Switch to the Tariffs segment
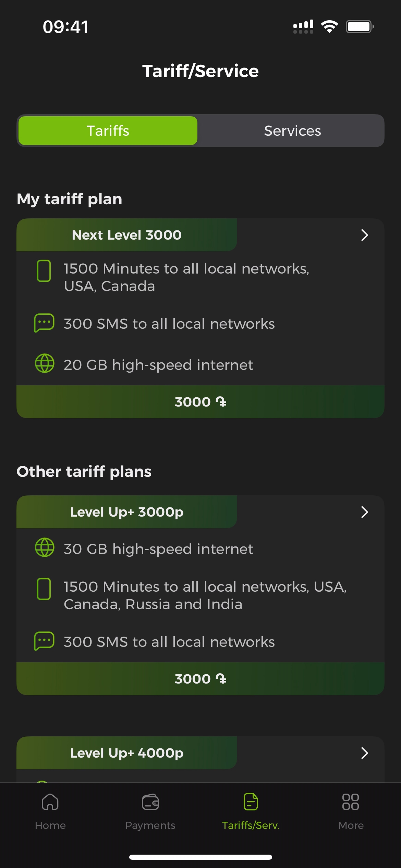The height and width of the screenshot is (868, 401). tap(108, 131)
